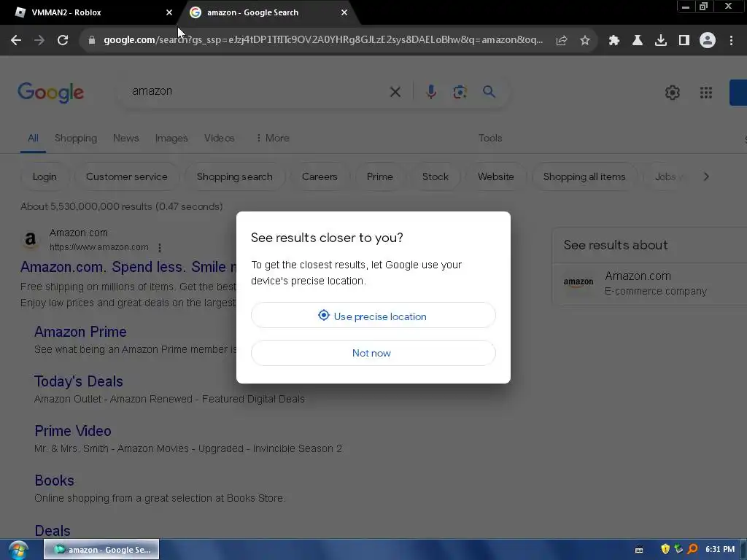Submit search with the magnifier icon

point(489,91)
